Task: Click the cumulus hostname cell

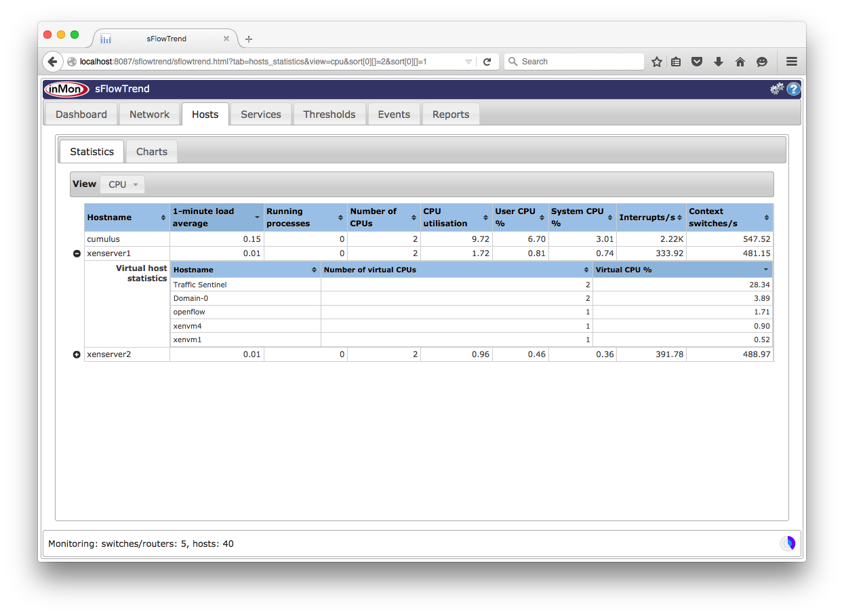Action: [127, 239]
